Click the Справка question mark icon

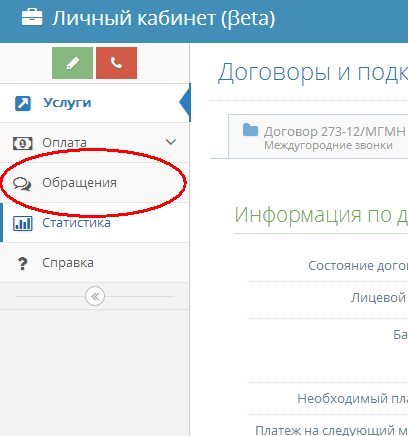(x=23, y=263)
